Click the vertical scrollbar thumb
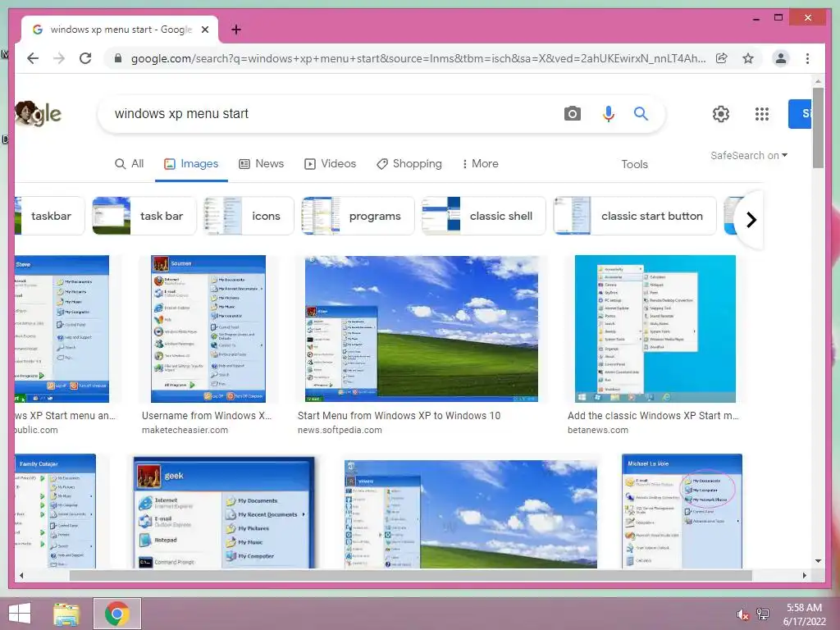Screen dimensions: 840x630 click(818, 127)
